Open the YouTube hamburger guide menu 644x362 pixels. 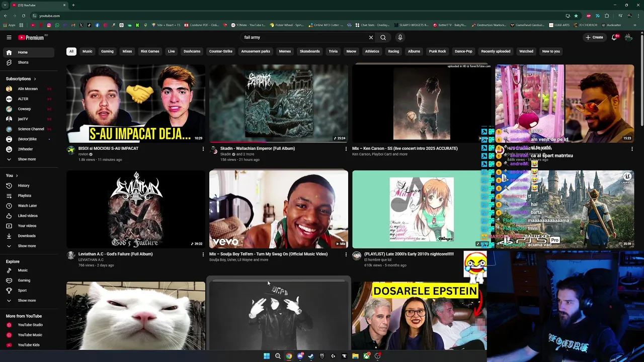click(9, 37)
